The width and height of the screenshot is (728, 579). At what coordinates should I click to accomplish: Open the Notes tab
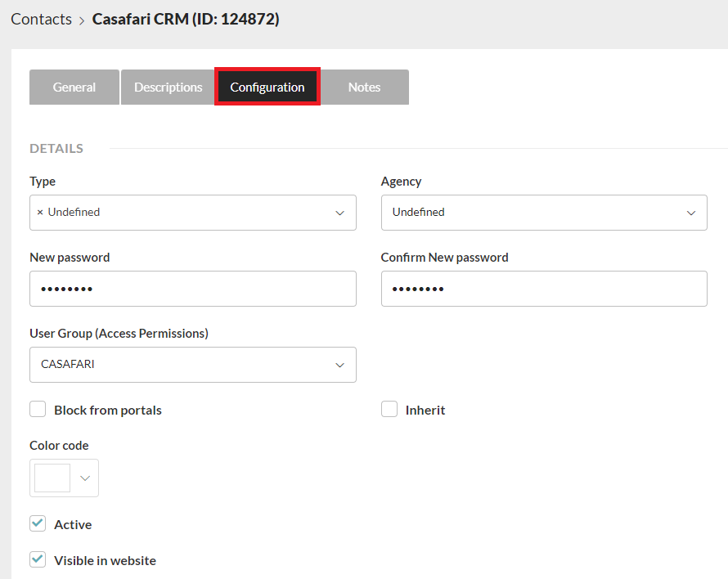point(365,87)
